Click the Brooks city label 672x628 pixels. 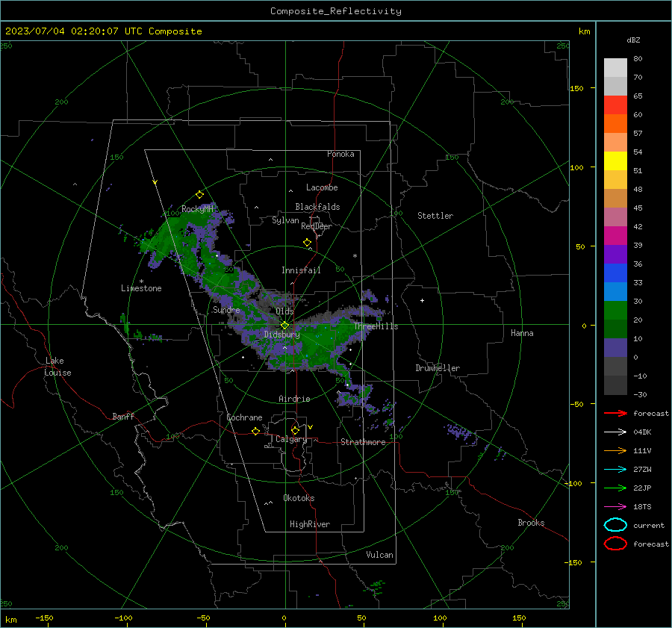click(x=531, y=523)
